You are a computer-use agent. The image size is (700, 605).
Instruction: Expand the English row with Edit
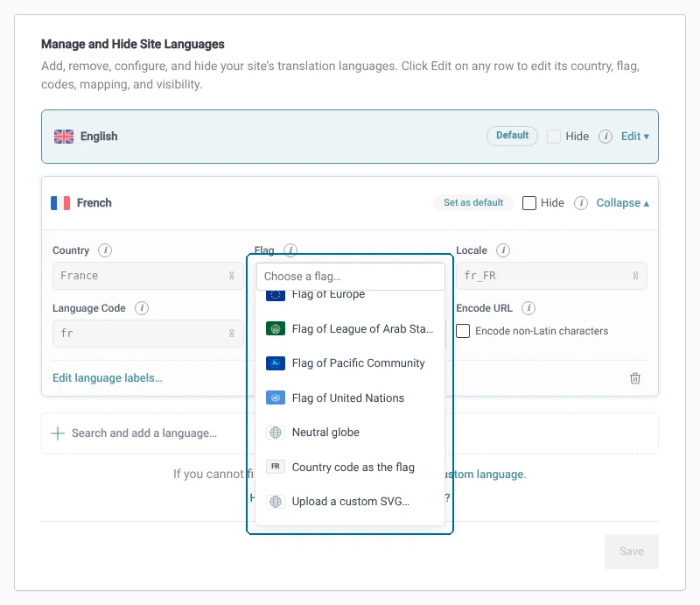tap(635, 137)
